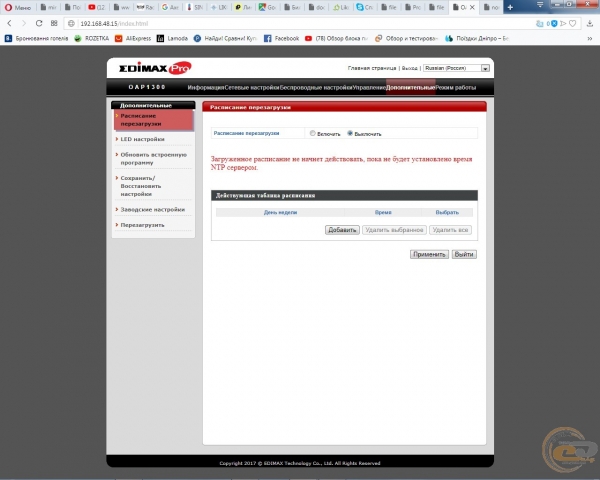The image size is (600, 480).
Task: Open the Russian (Россия) language dropdown
Action: [x=456, y=68]
